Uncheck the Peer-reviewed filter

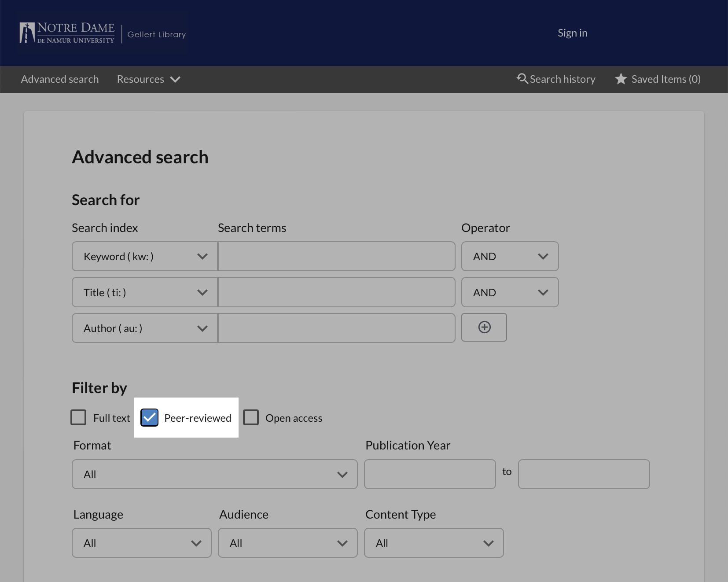[x=149, y=417]
